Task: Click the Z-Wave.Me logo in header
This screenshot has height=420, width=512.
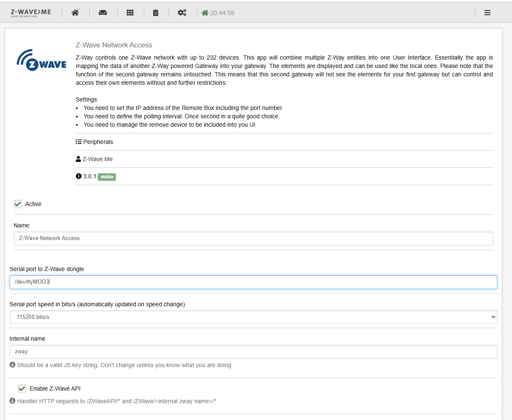Action: pos(31,13)
